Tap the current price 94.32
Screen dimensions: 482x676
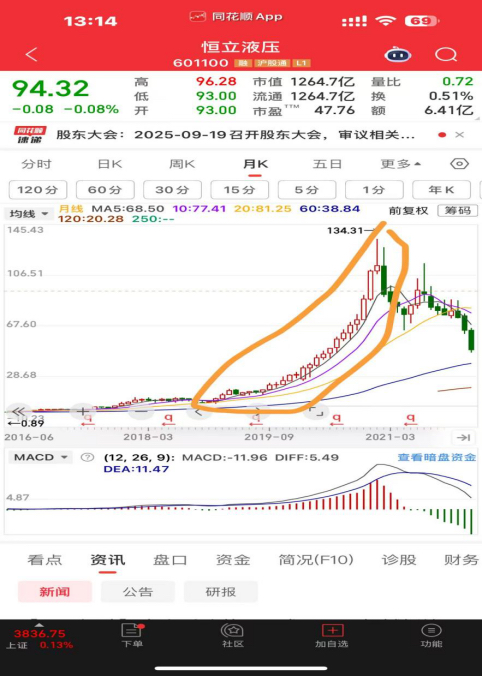[x=50, y=88]
